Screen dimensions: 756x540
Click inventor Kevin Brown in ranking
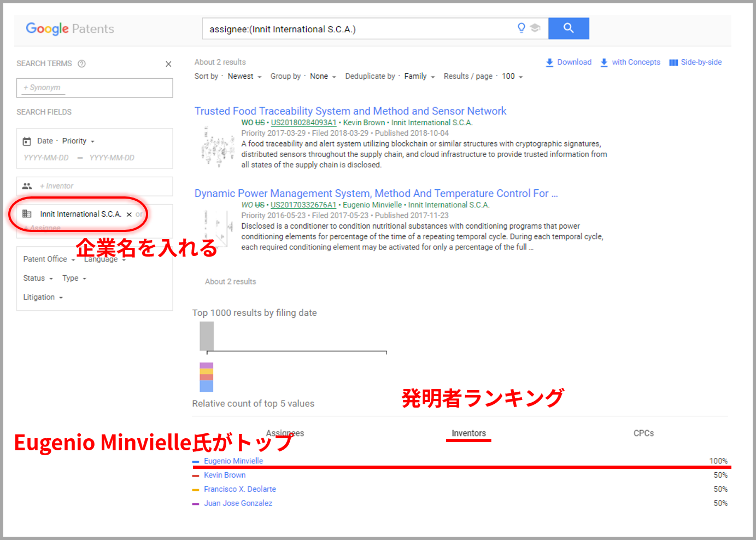click(x=225, y=475)
